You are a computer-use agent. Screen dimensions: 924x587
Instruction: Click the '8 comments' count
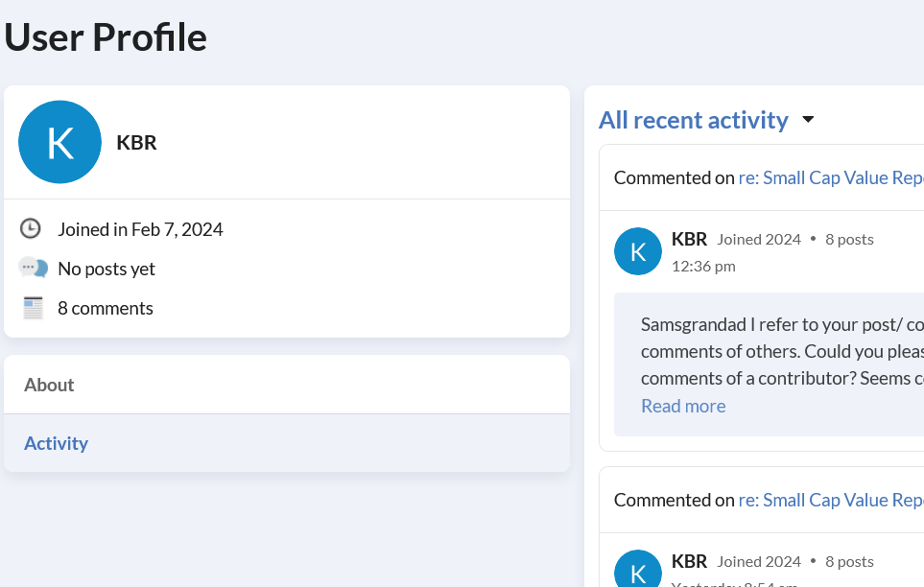click(x=106, y=308)
